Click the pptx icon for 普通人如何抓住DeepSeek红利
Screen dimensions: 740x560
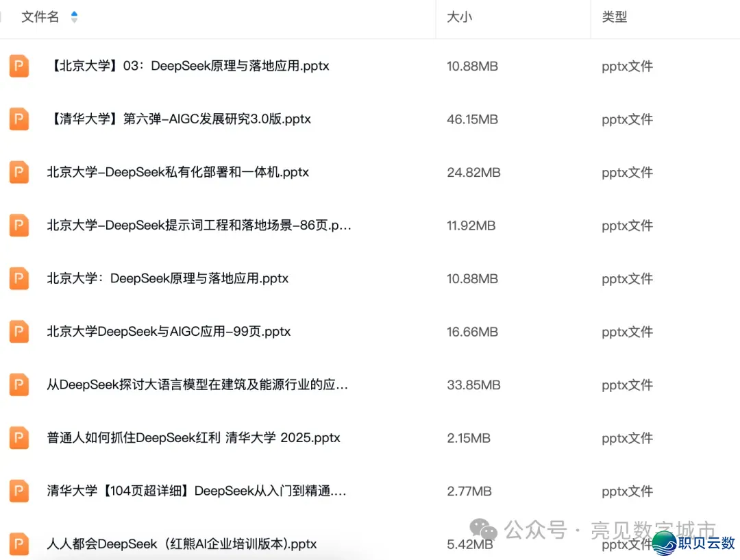tap(19, 438)
